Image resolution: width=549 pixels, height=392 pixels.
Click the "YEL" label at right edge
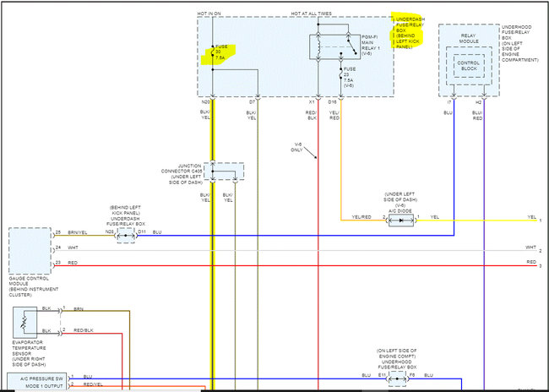point(532,218)
